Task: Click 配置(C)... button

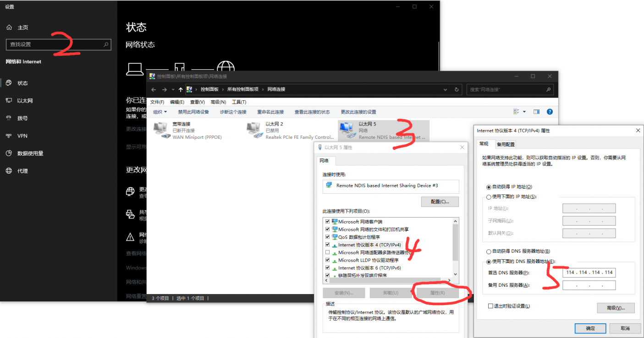Action: point(440,202)
